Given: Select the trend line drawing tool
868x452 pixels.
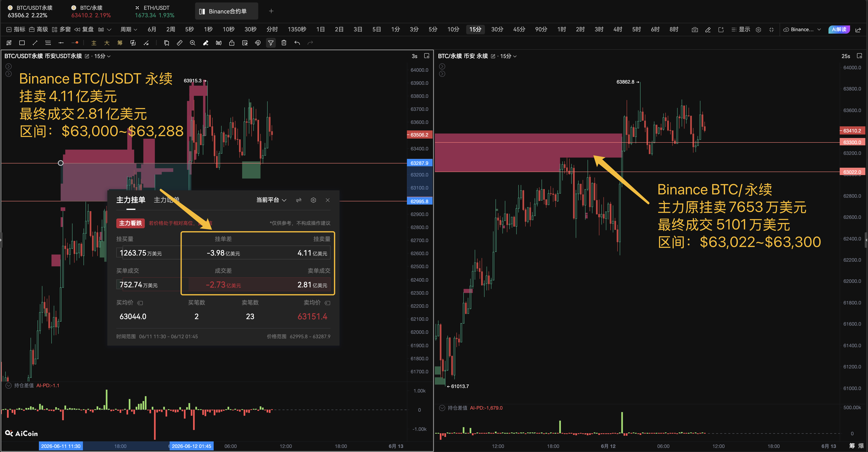Looking at the screenshot, I should (35, 43).
